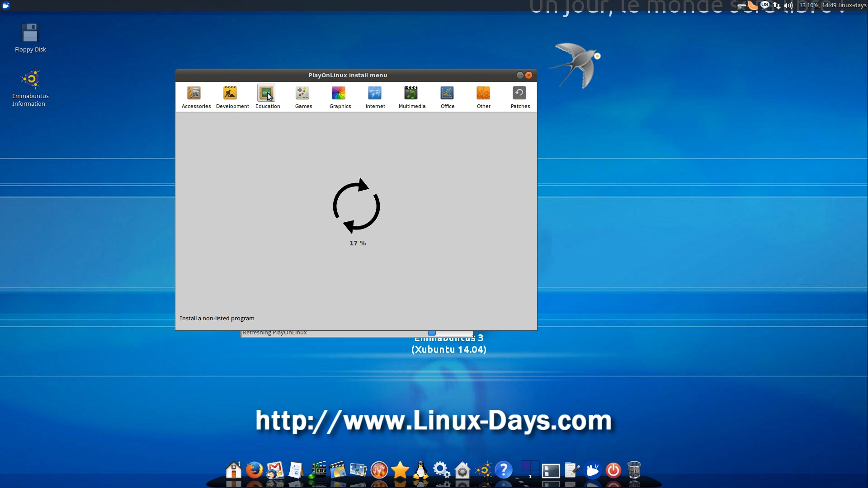Open the Graphics category

click(340, 97)
